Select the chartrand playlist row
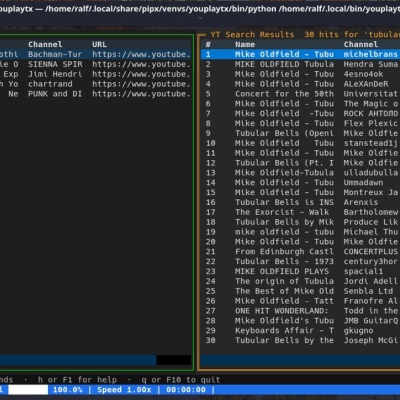The width and height of the screenshot is (400, 400). pyautogui.click(x=95, y=84)
